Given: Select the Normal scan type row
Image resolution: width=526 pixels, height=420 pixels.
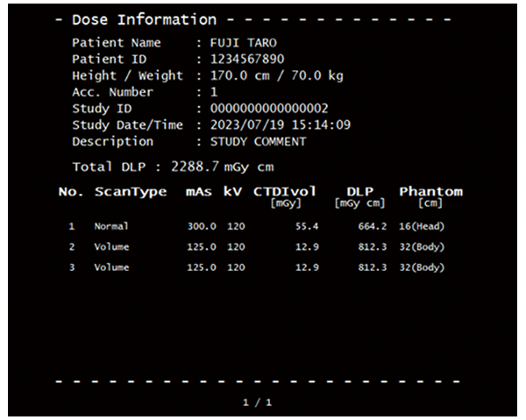Looking at the screenshot, I should [x=110, y=227].
